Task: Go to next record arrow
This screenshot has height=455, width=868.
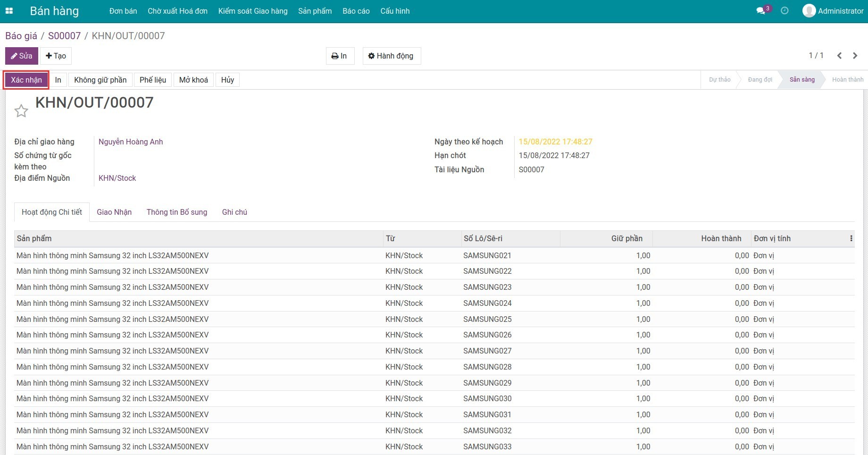Action: tap(855, 56)
